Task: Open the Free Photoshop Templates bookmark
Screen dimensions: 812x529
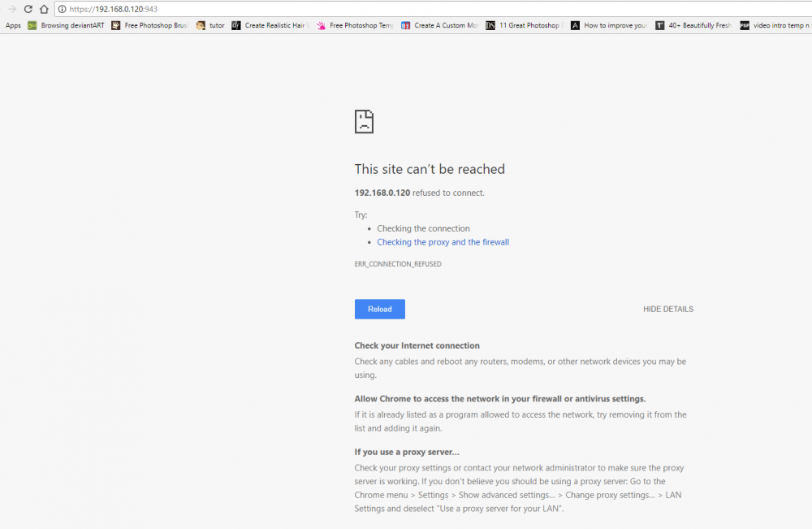Action: pyautogui.click(x=361, y=25)
